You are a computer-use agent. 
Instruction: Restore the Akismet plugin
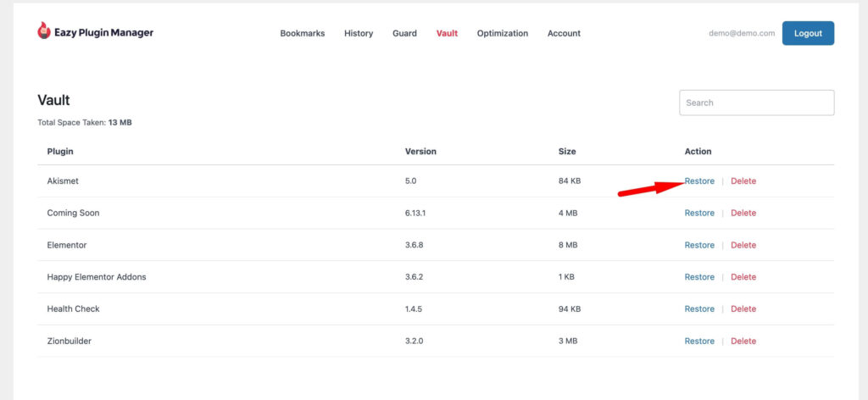(699, 181)
